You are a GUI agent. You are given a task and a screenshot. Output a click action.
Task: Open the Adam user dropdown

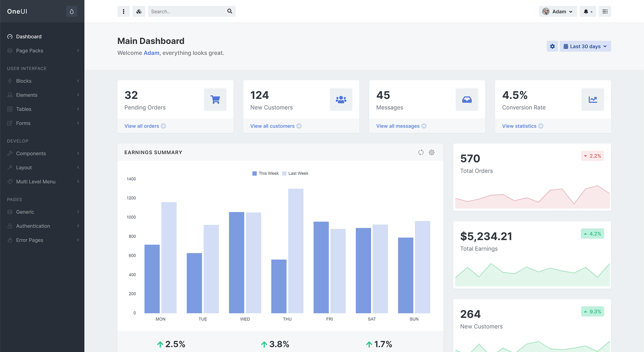point(558,12)
